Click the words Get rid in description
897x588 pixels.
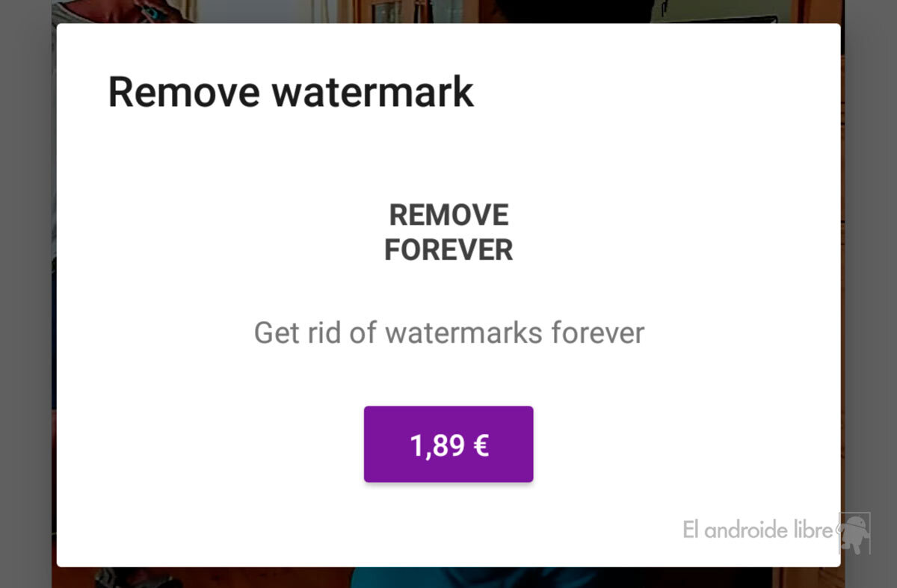click(298, 332)
